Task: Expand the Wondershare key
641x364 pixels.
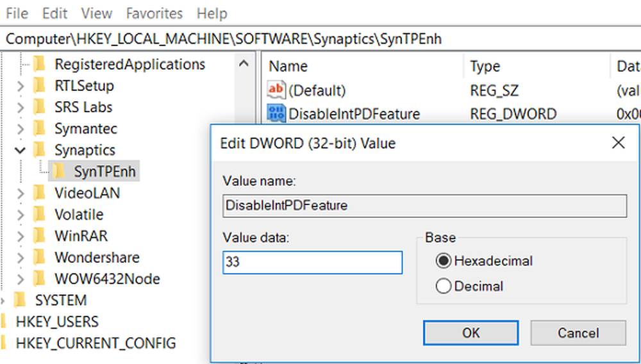Action: [21, 258]
